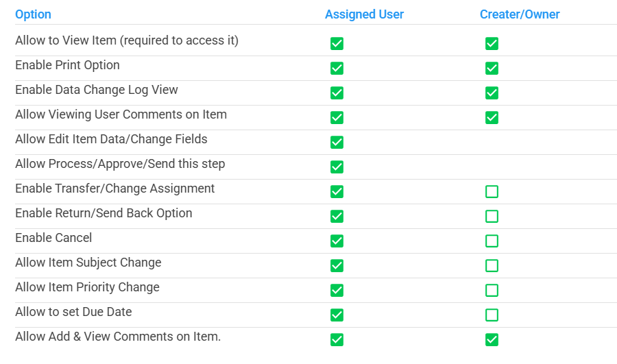The image size is (617, 364).
Task: Uncheck Assigned User Allow Viewing User Comments
Action: [337, 118]
